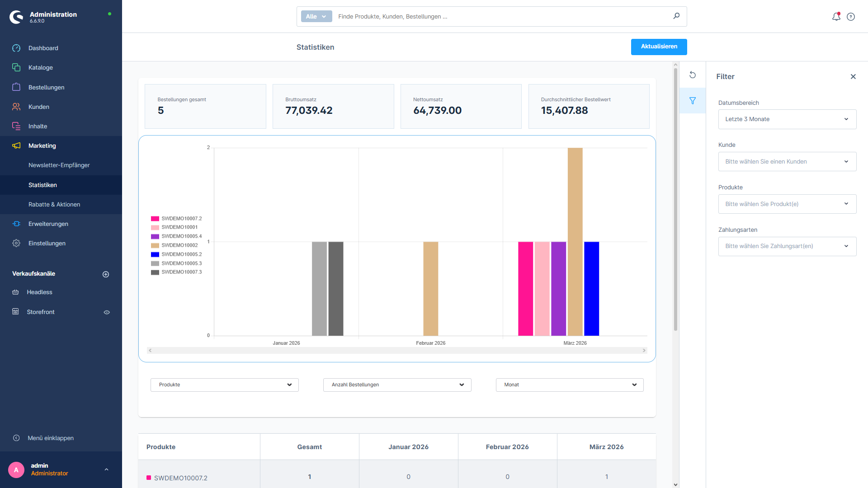The width and height of the screenshot is (868, 488).
Task: Select the Kataloge sidebar icon
Action: pos(16,67)
